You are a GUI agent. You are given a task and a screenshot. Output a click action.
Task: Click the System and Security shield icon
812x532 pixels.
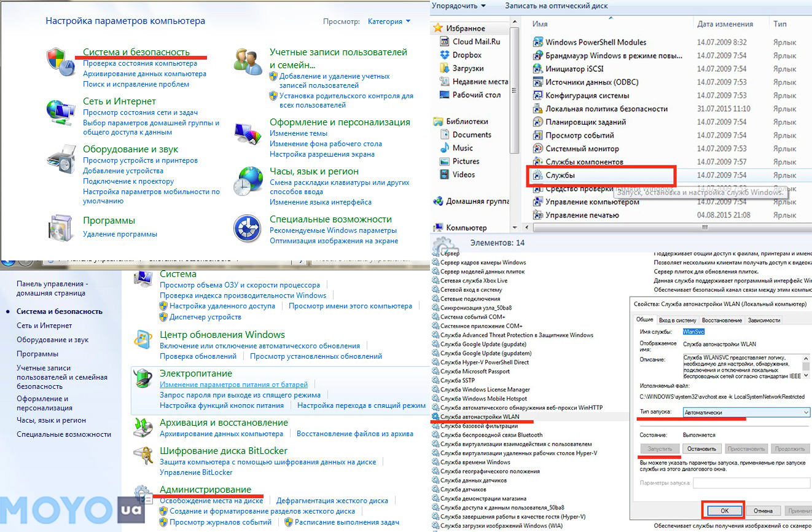pos(60,61)
